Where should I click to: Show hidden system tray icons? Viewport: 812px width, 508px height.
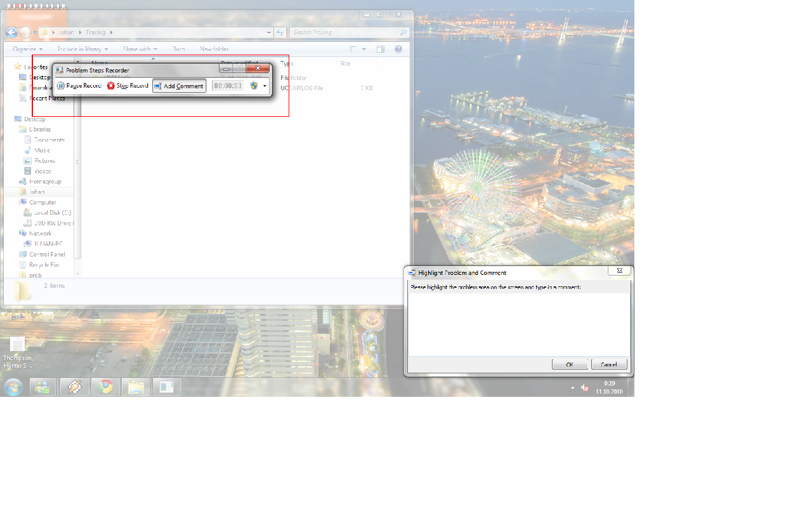(x=573, y=387)
